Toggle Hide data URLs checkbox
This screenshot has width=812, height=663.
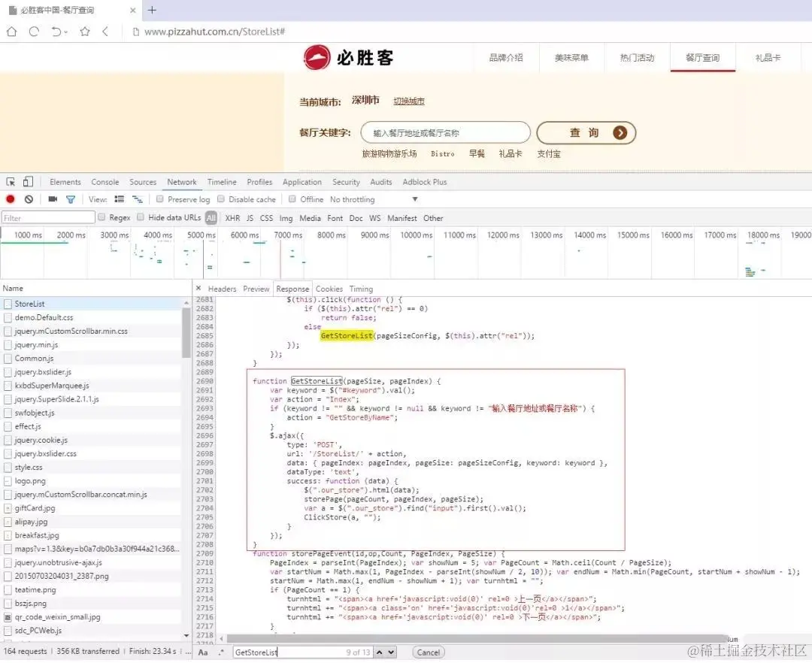[x=141, y=217]
